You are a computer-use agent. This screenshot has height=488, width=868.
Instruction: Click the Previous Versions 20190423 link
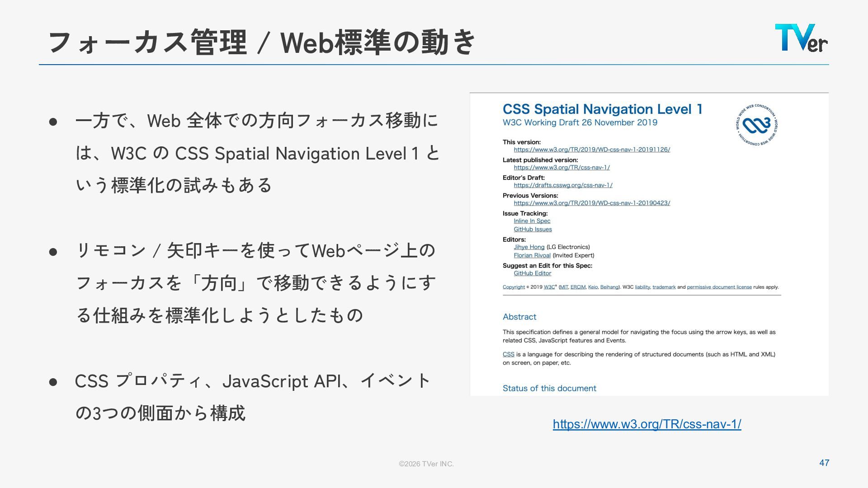pyautogui.click(x=591, y=203)
